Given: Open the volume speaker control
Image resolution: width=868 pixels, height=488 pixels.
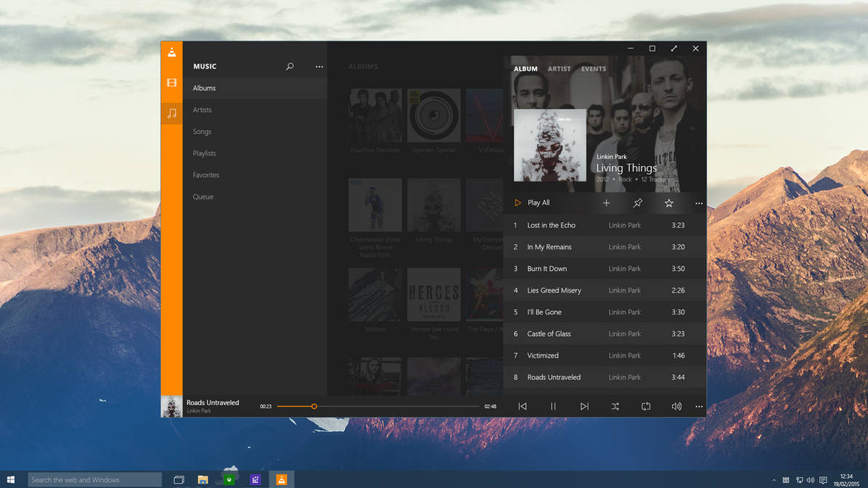Looking at the screenshot, I should pyautogui.click(x=676, y=406).
